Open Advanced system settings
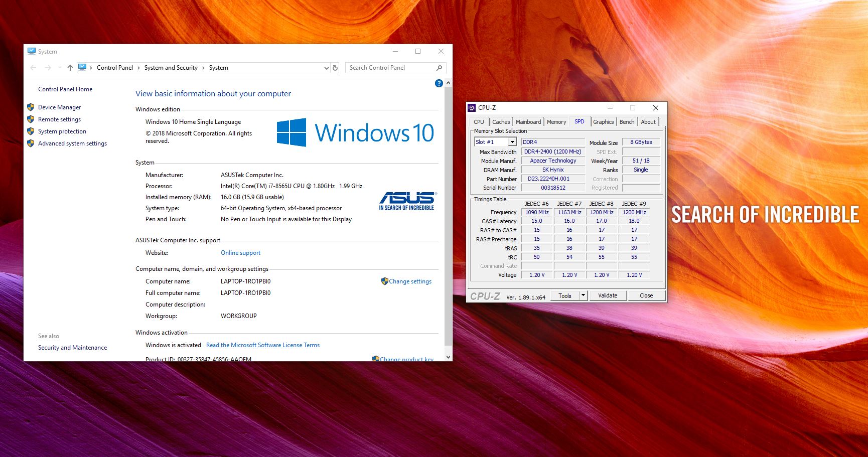Viewport: 868px width, 457px height. tap(72, 143)
